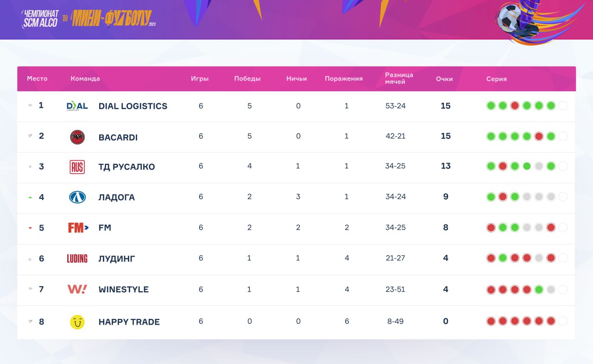Image resolution: width=593 pixels, height=364 pixels.
Task: Open the DIAL LOGISTICS team name
Action: (x=132, y=106)
